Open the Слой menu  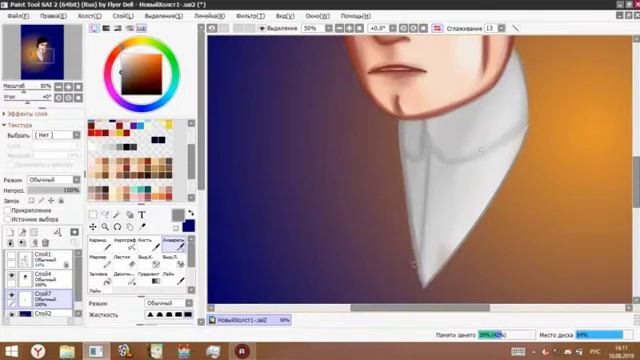click(123, 16)
